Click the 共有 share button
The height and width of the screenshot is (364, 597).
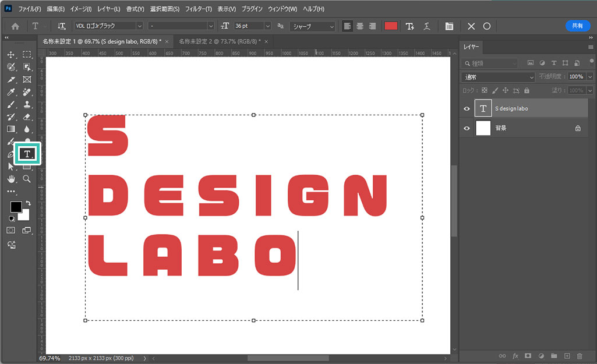click(578, 26)
